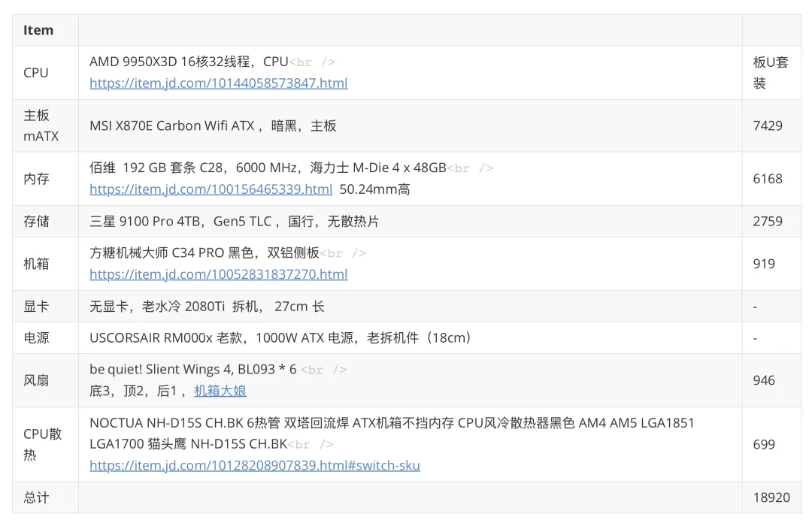
Task: Click the 方糖机械大师 C34 PRO text
Action: (x=205, y=252)
